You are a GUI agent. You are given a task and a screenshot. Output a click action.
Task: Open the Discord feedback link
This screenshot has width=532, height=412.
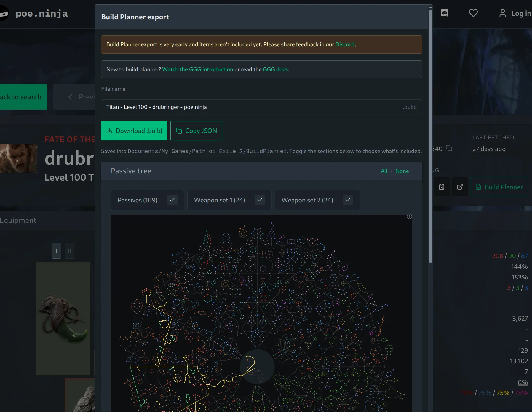click(x=345, y=44)
